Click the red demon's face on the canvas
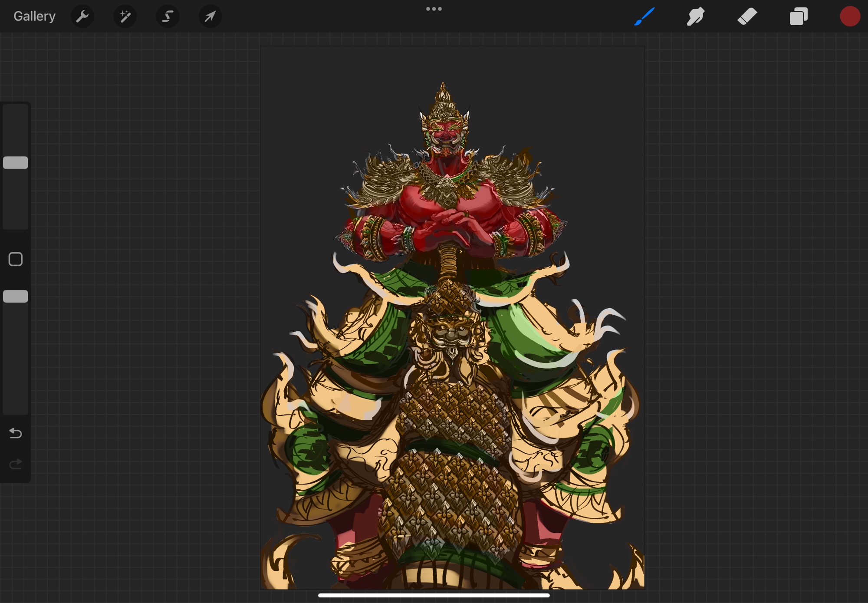This screenshot has width=868, height=603. click(x=444, y=132)
